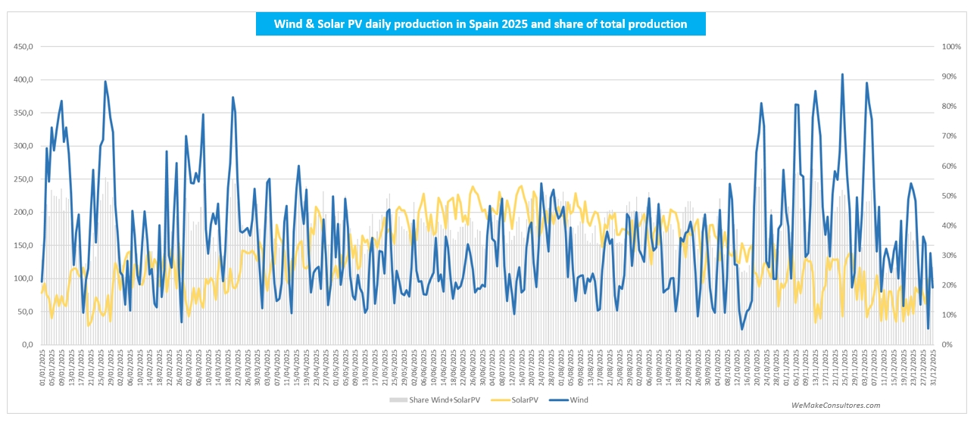Image resolution: width=980 pixels, height=426 pixels.
Task: Select the 80% right axis label
Action: click(950, 107)
